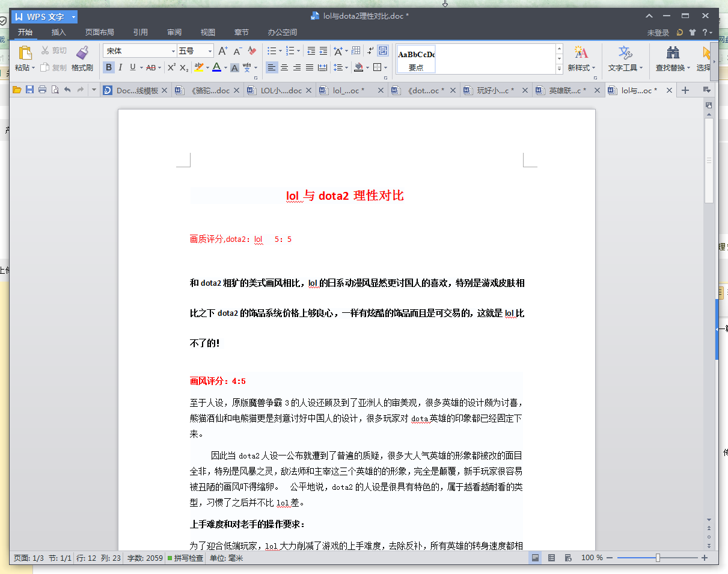Toggle justify alignment button
The height and width of the screenshot is (574, 728).
click(310, 67)
